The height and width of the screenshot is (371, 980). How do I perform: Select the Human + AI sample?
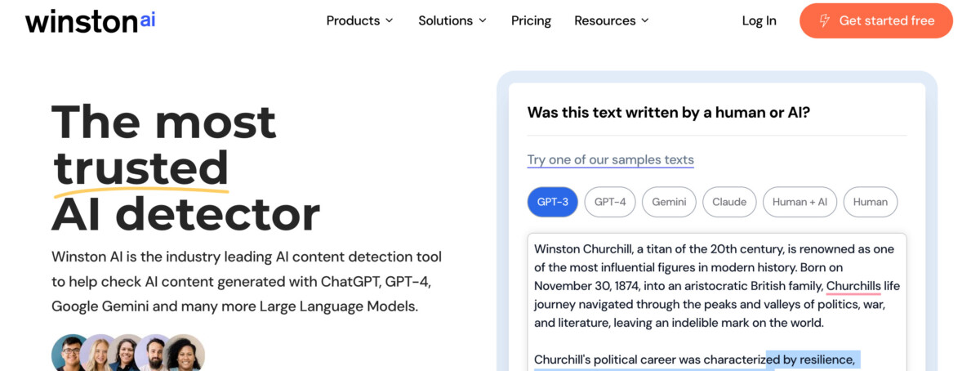pyautogui.click(x=800, y=202)
